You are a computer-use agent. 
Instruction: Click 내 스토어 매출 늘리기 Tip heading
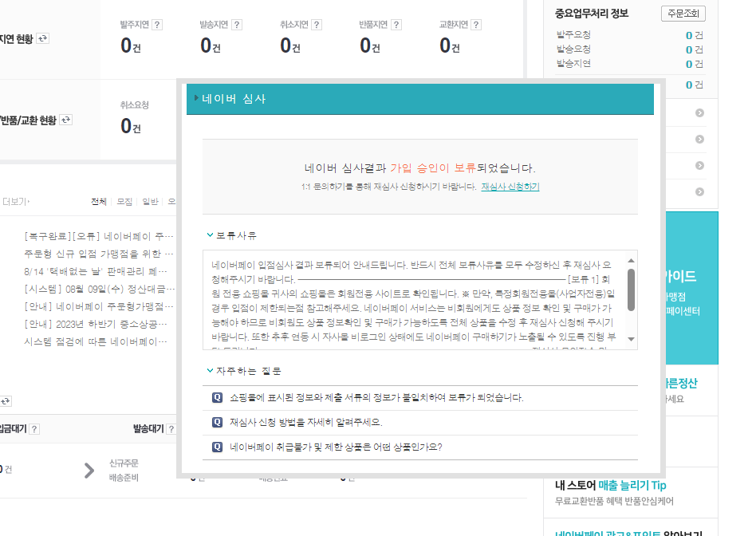coord(610,485)
